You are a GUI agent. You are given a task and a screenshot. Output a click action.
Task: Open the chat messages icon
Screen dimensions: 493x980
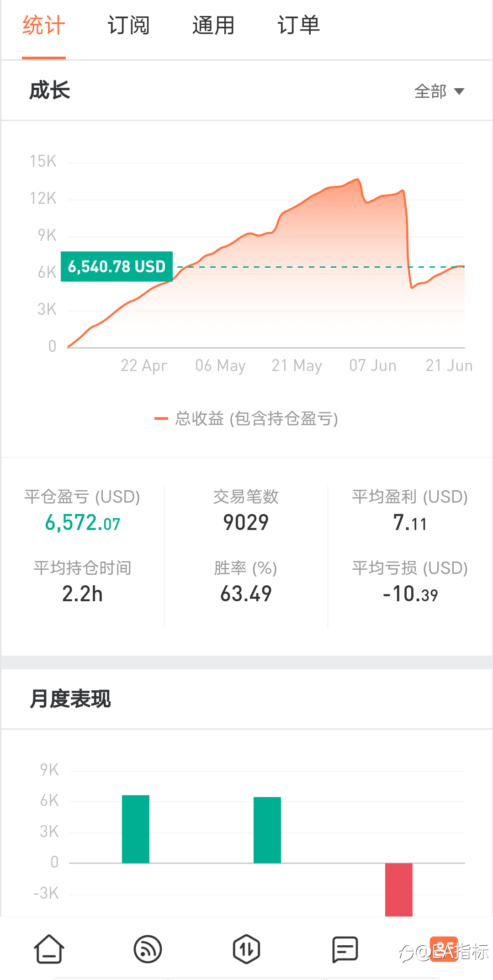[x=345, y=949]
